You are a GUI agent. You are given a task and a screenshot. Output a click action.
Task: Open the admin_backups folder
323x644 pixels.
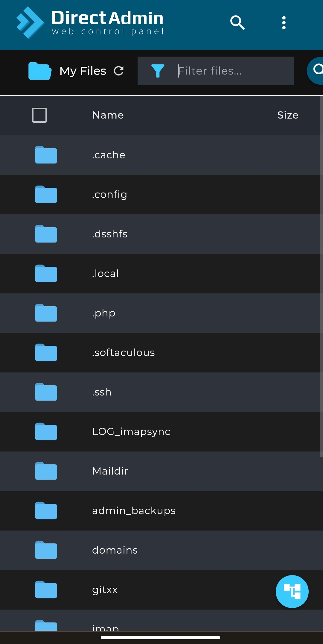point(134,511)
